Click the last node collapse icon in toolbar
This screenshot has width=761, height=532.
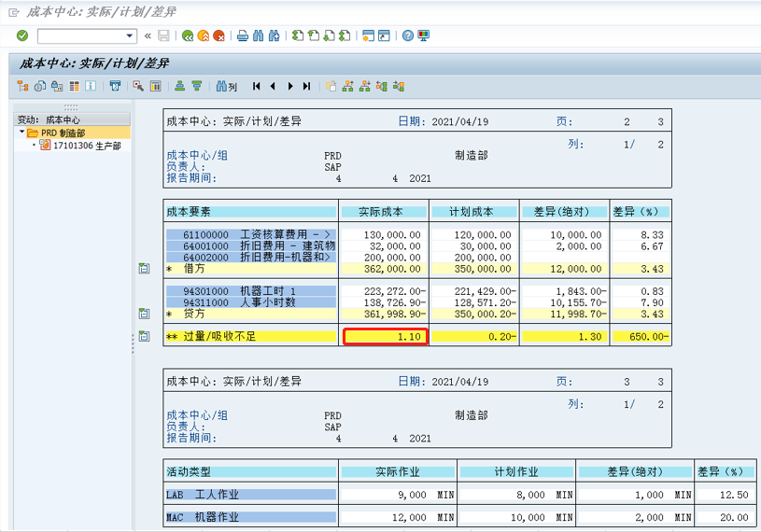(399, 86)
